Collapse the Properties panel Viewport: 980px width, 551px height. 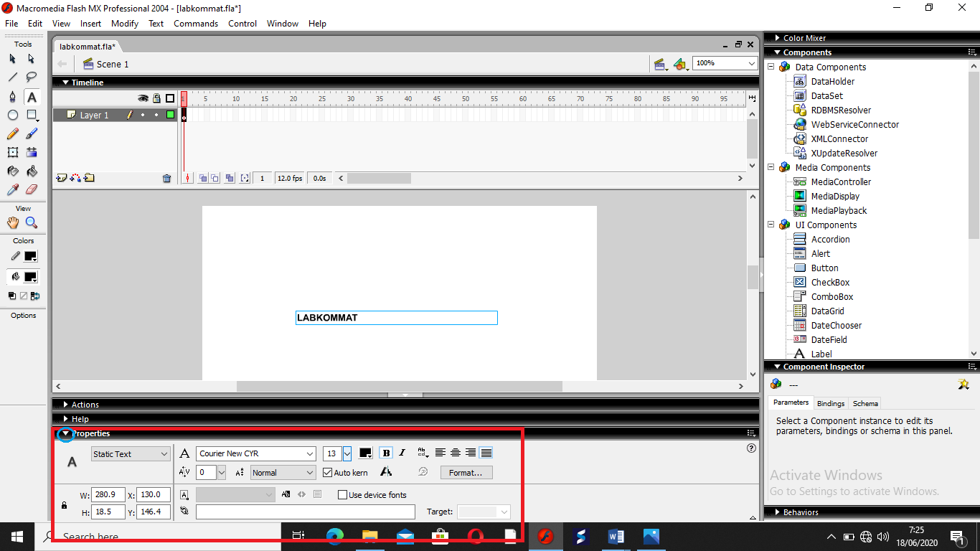tap(65, 433)
